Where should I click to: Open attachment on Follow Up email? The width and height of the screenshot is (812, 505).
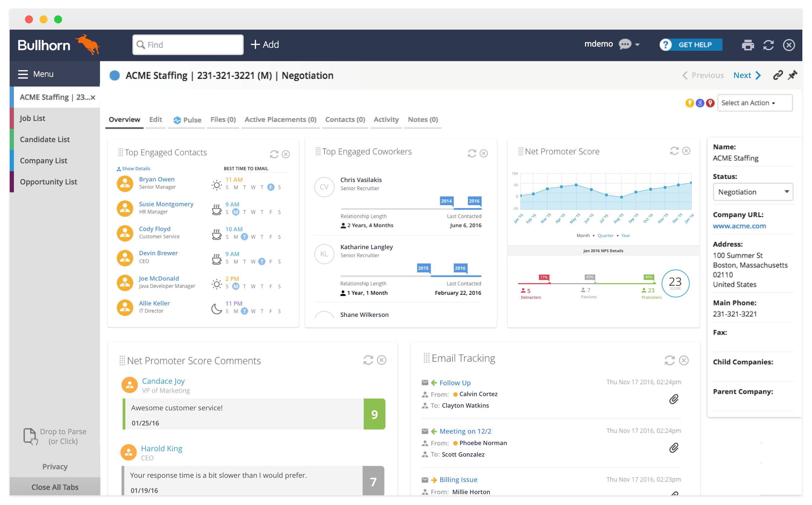coord(674,399)
